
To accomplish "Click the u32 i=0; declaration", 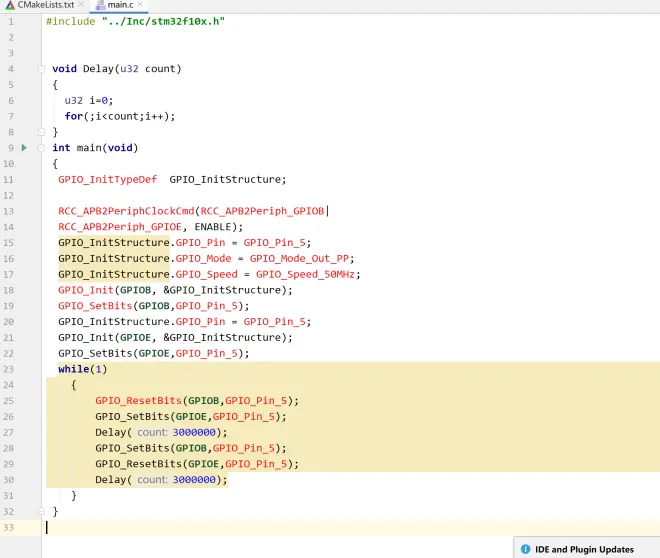I will pyautogui.click(x=89, y=101).
